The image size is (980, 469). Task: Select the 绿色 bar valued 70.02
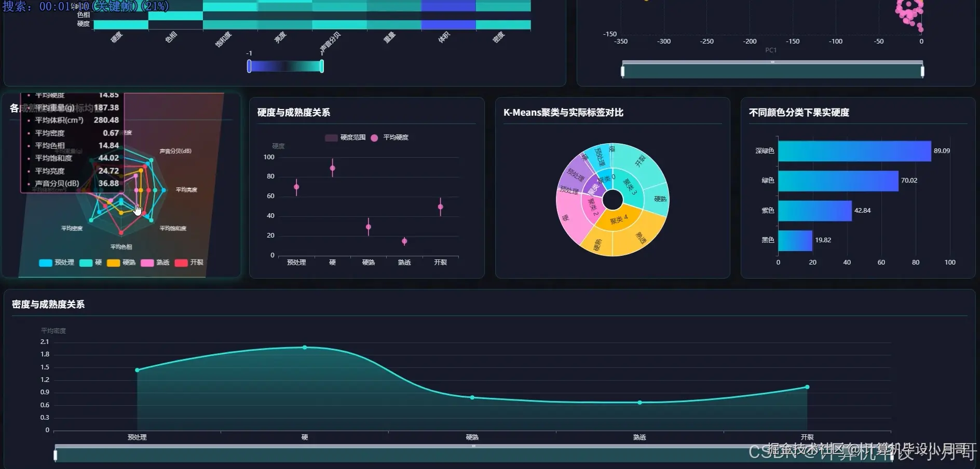[x=838, y=181]
